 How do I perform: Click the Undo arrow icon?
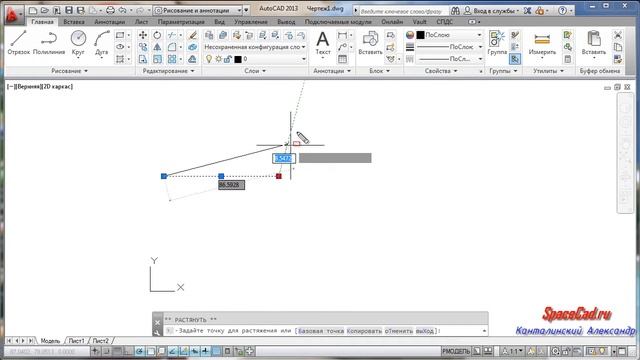122,10
